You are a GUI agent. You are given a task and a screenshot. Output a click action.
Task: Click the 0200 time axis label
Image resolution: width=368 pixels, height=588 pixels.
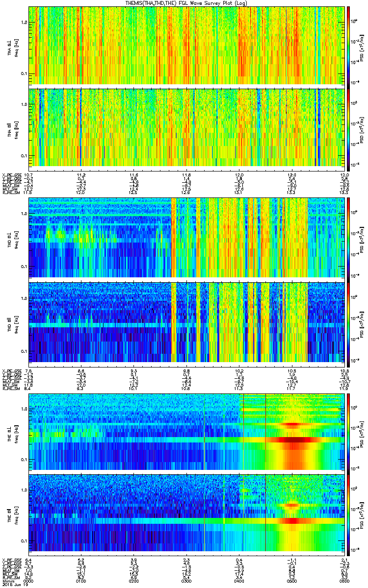[x=133, y=580]
